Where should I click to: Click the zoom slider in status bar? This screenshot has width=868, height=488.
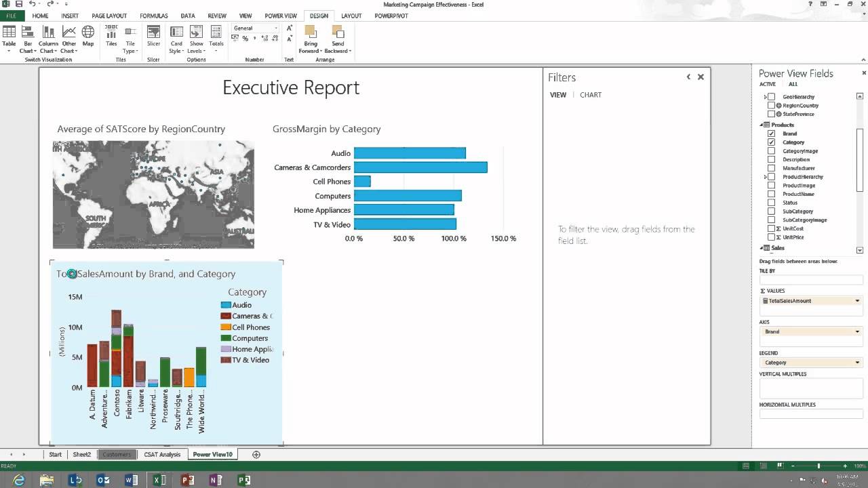click(x=818, y=466)
